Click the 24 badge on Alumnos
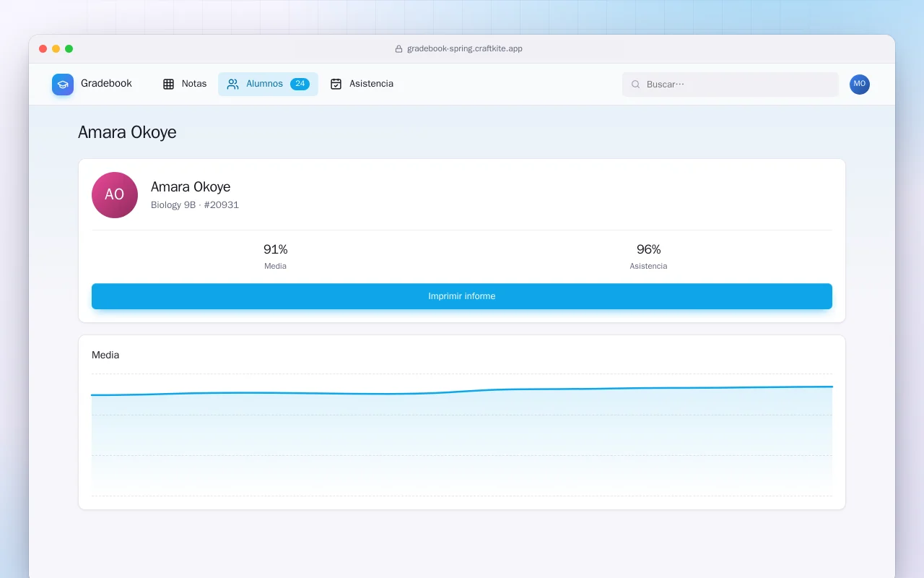This screenshot has height=578, width=924. click(300, 84)
